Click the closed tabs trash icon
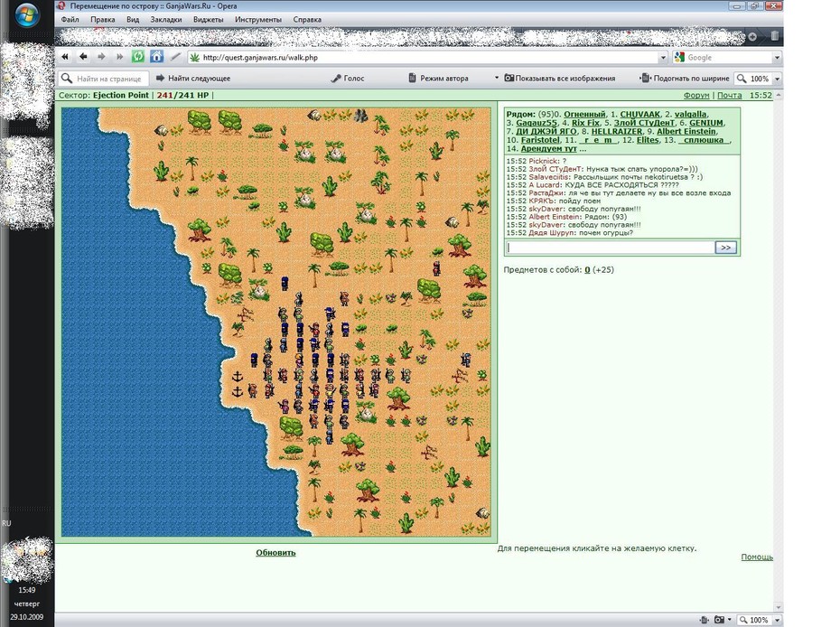 [775, 36]
